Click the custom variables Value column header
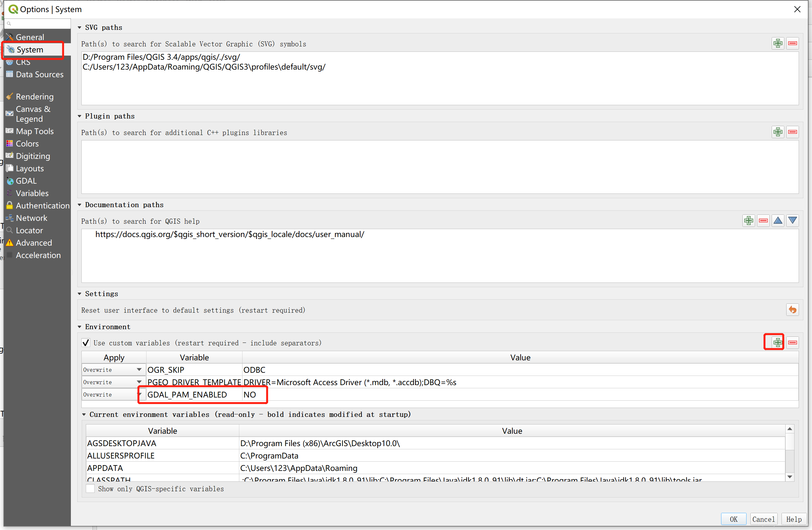812x530 pixels. 520,357
